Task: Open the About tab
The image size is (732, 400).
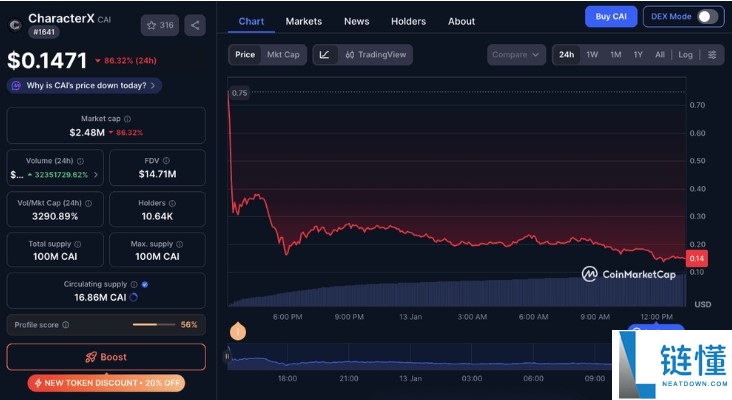Action: tap(462, 21)
